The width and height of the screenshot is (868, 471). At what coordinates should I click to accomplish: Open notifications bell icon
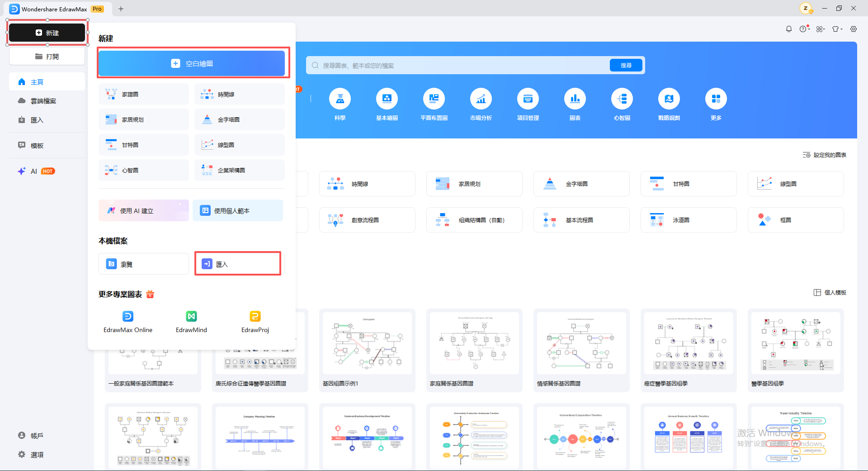(x=789, y=29)
